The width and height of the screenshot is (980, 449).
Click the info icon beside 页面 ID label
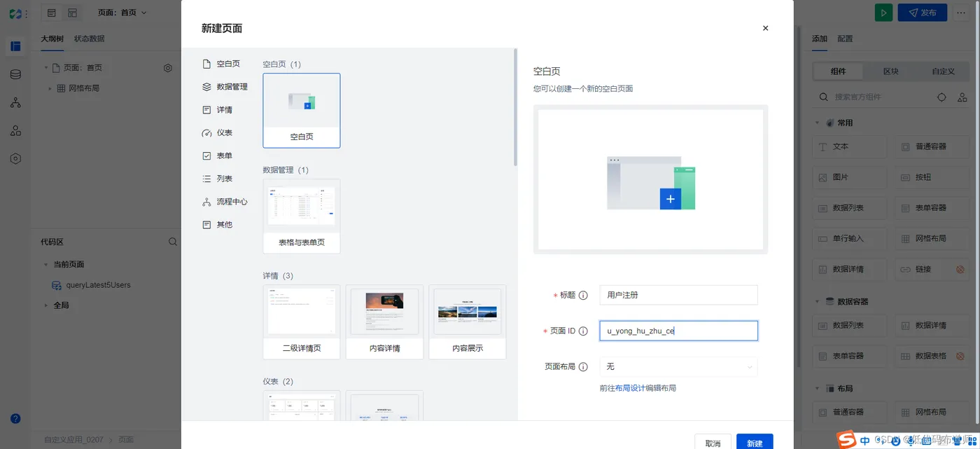coord(583,331)
